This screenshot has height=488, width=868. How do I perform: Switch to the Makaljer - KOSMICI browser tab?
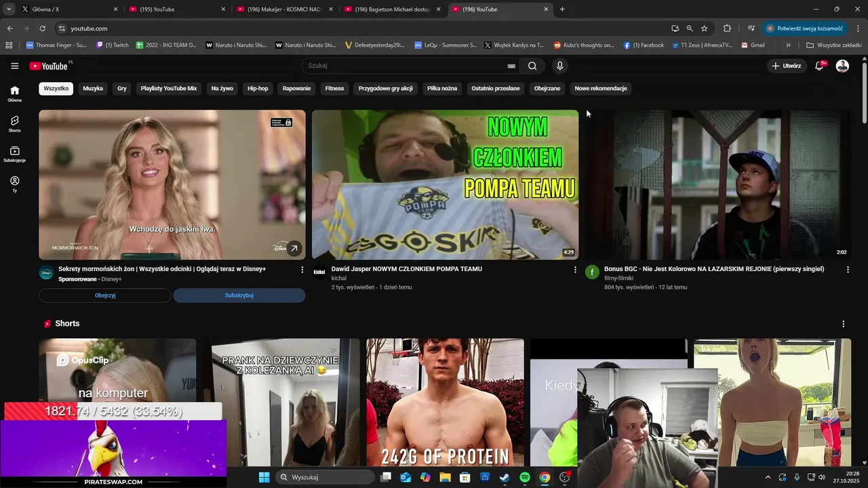[285, 9]
